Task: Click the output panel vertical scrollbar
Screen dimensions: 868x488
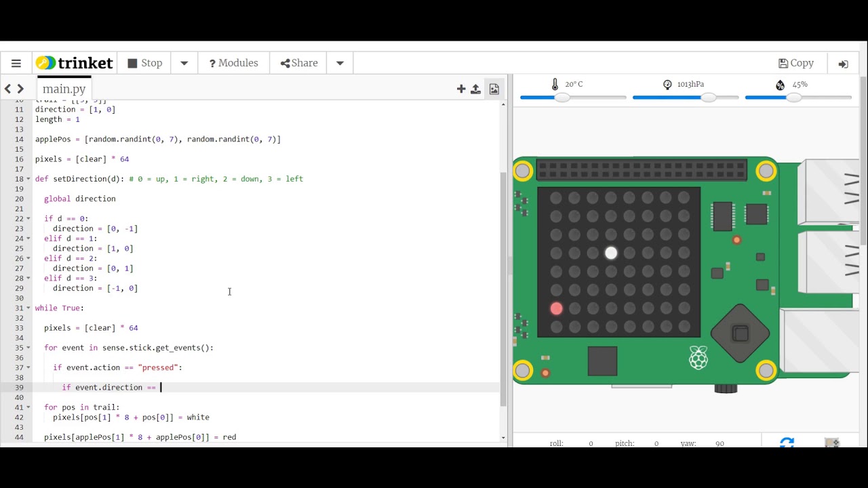Action: point(863,161)
